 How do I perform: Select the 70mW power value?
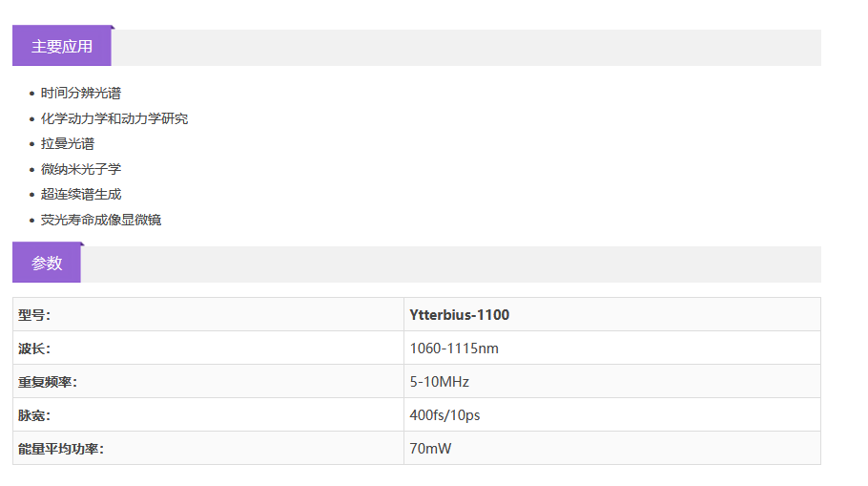[x=430, y=449]
